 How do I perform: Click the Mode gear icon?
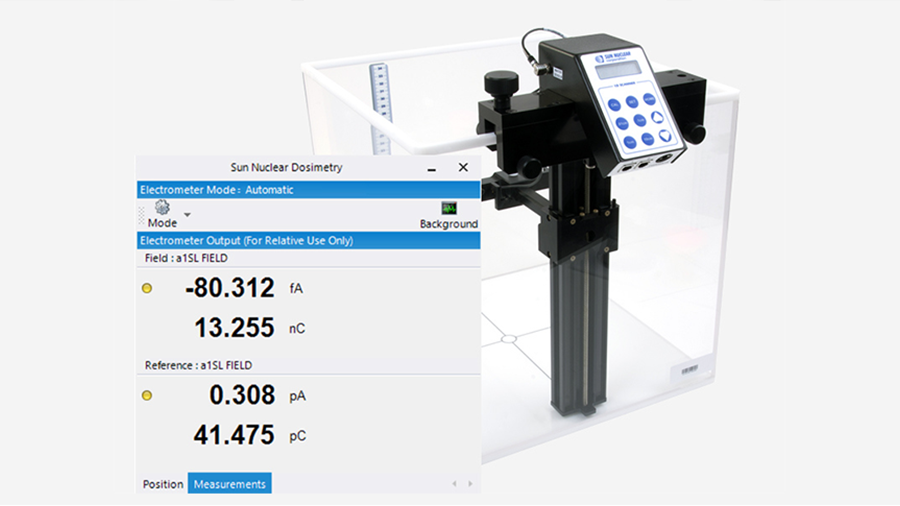[x=162, y=208]
